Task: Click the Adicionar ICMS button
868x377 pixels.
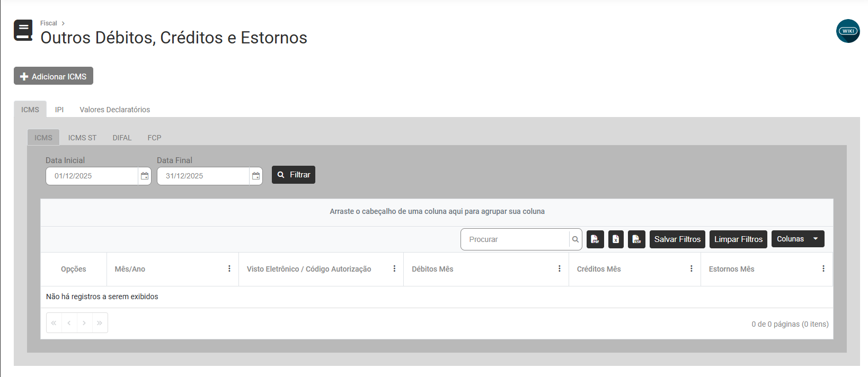Action: pyautogui.click(x=54, y=76)
